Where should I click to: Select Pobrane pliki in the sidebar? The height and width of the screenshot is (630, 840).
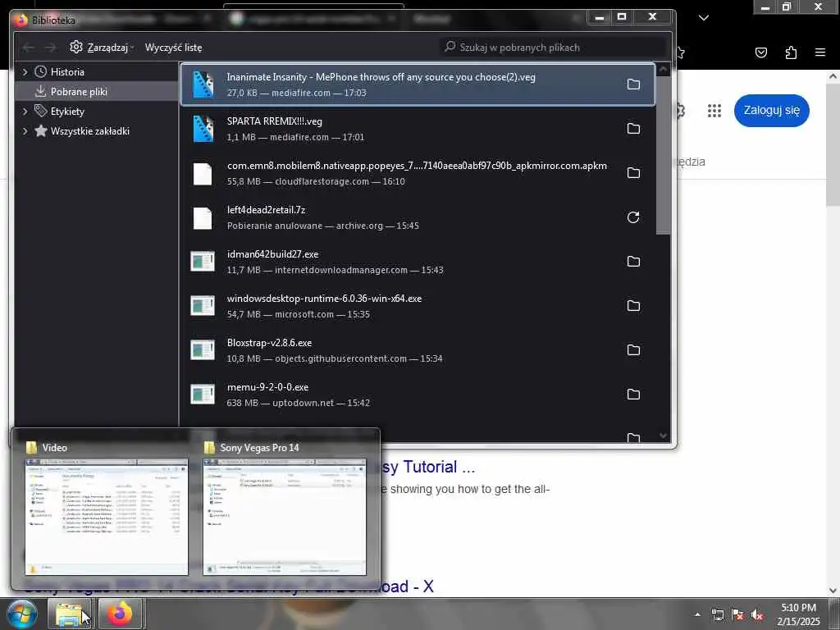pos(97,92)
